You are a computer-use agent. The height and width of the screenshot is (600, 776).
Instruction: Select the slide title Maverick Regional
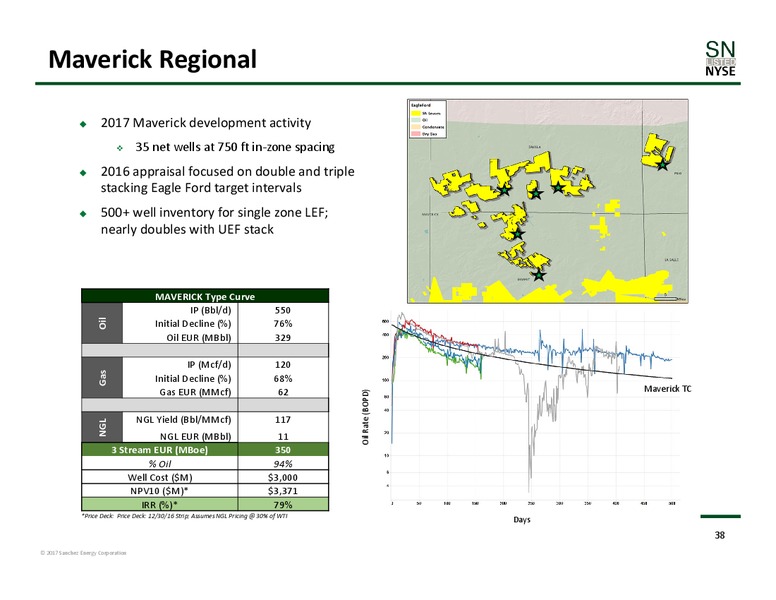click(x=152, y=59)
